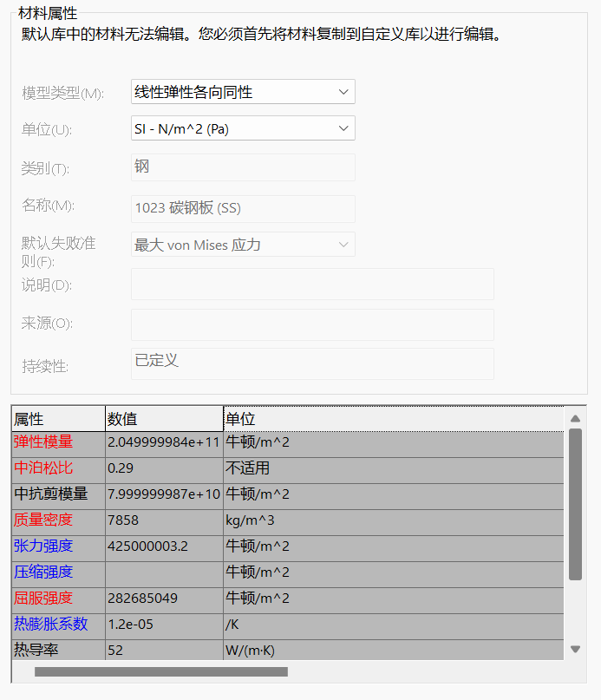Viewport: 601px width, 700px height.
Task: Click the empty 说明 text field
Action: pos(312,284)
